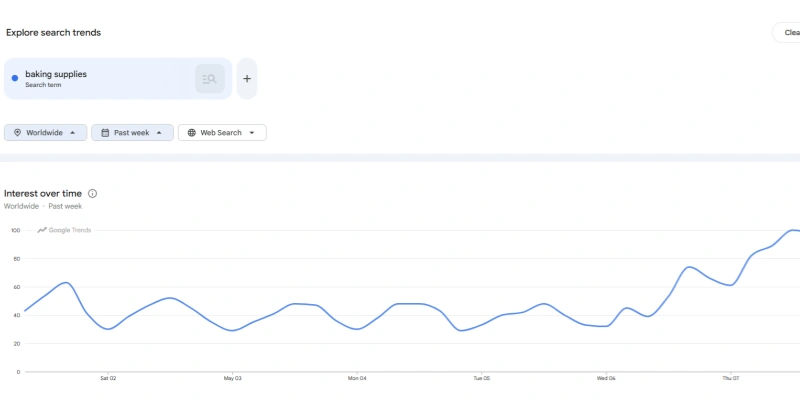This screenshot has width=800, height=400.
Task: Open info icon beside Interest over time
Action: (92, 193)
